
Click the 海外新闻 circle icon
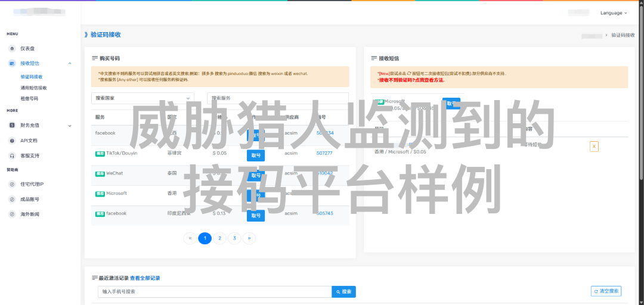click(x=12, y=214)
